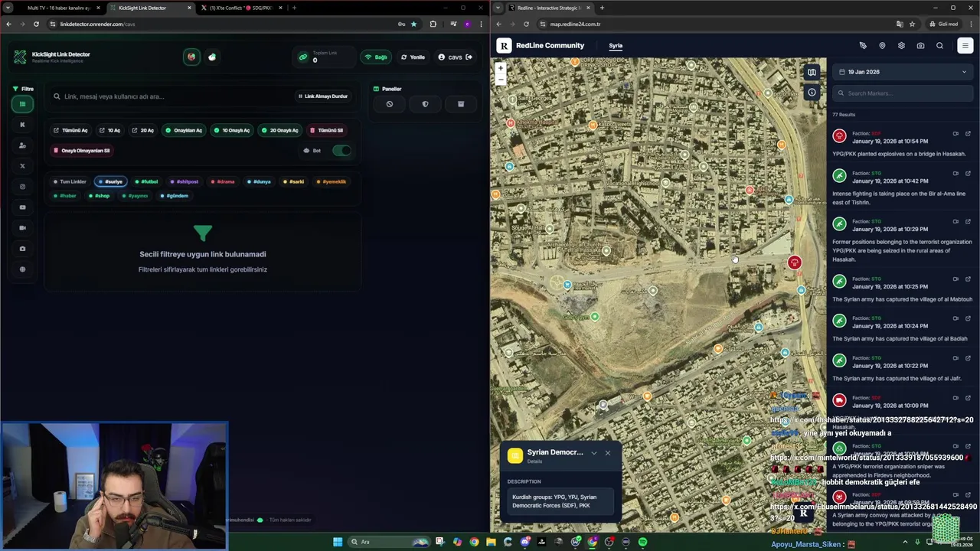Open a new tab in the left browser
This screenshot has width=980, height=551.
click(294, 8)
